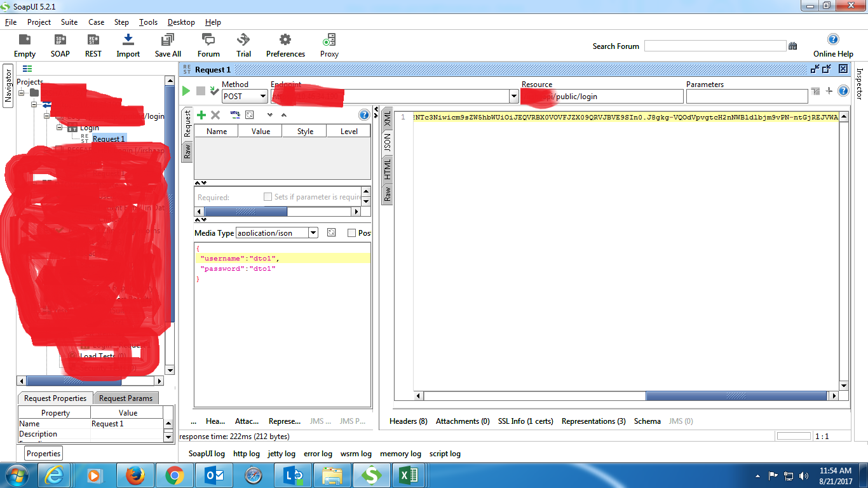Create new SOAP project via toolbar icon

60,40
